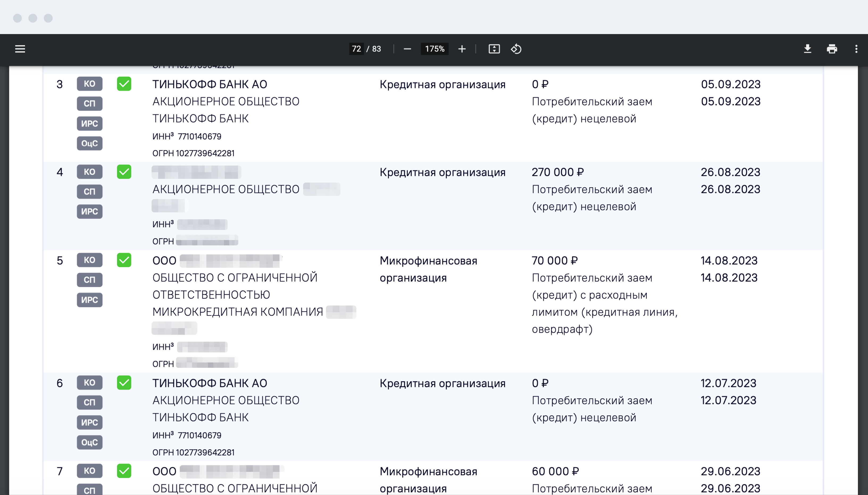Screen dimensions: 868x495
Task: Click history restore icon in toolbar
Action: [x=516, y=49]
